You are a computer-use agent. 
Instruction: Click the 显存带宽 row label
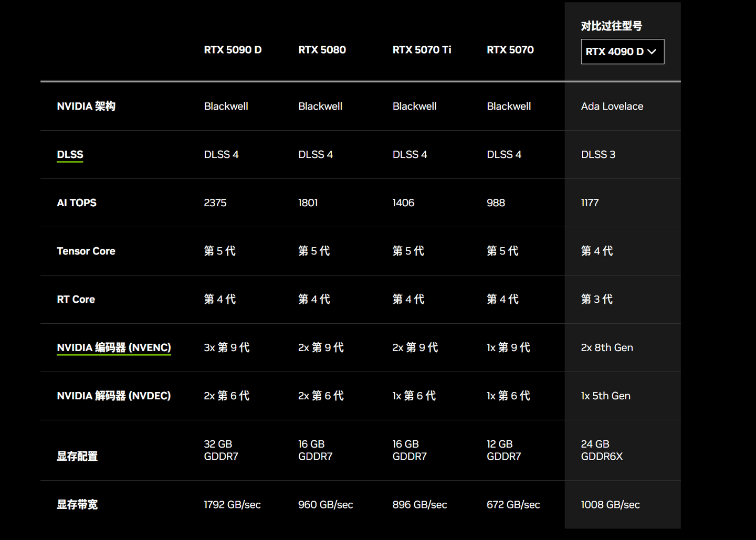click(77, 504)
